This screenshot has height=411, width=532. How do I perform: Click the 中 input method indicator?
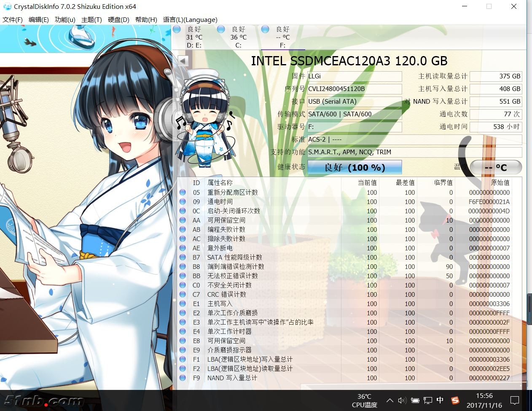click(x=441, y=400)
